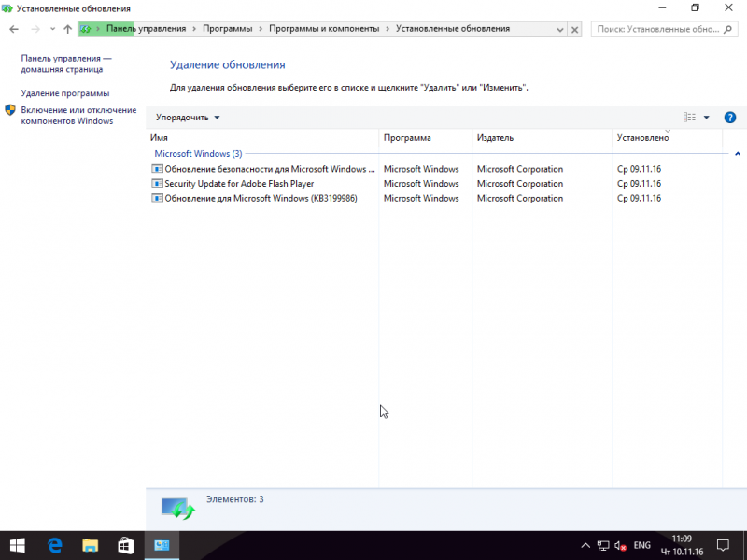Click Microsoft Windows program cell in Обновление безопасности row
747x560 pixels.
421,169
